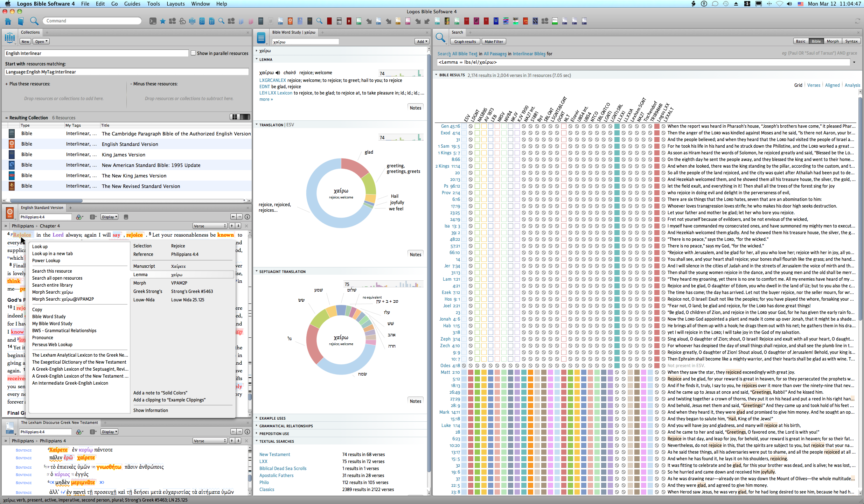This screenshot has width=864, height=504.
Task: Click the command prompt terminal icon
Action: point(153,21)
